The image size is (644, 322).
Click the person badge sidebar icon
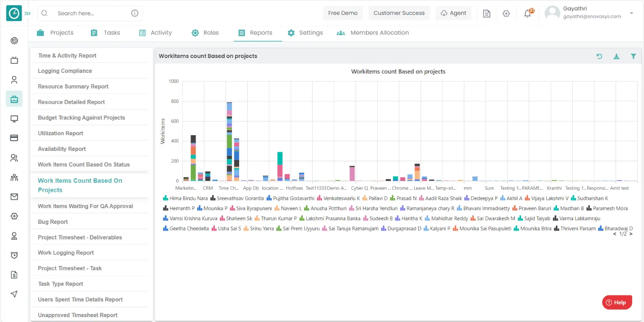[x=14, y=236]
